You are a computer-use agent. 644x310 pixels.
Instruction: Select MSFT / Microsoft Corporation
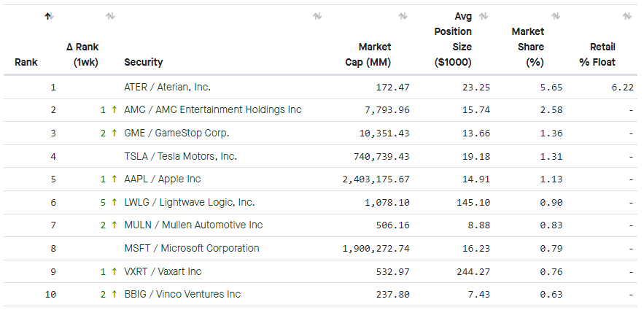click(191, 248)
